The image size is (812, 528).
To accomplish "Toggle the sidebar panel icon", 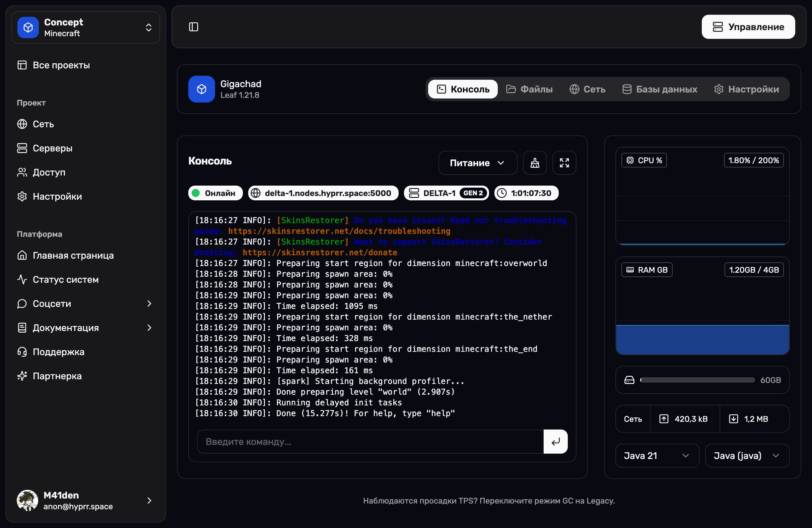I will click(193, 26).
